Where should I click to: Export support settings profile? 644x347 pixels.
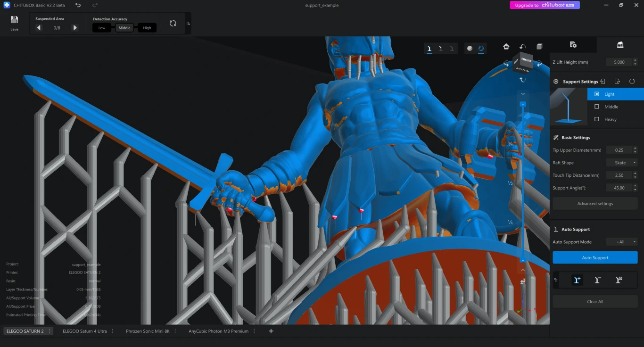618,82
